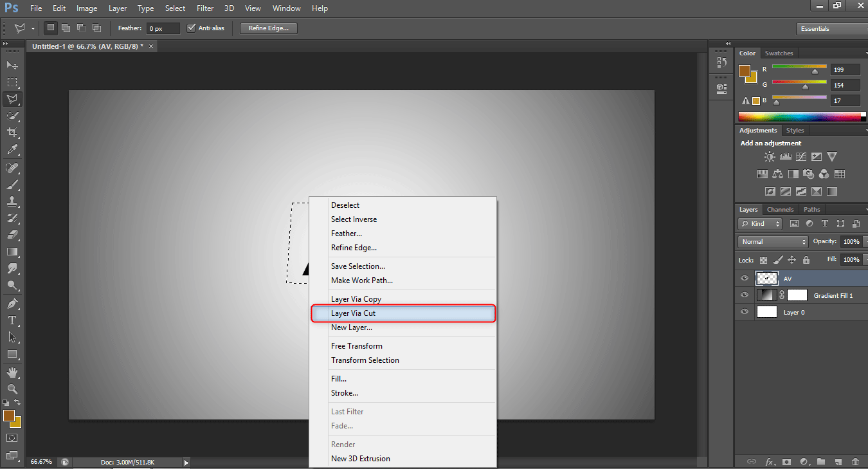Select the Zoom tool
The image size is (868, 469).
[12, 389]
